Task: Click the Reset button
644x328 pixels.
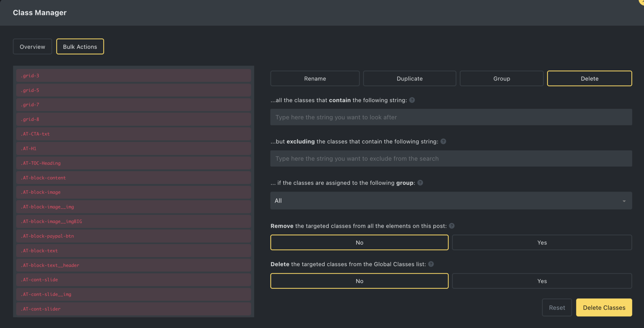Action: point(557,308)
